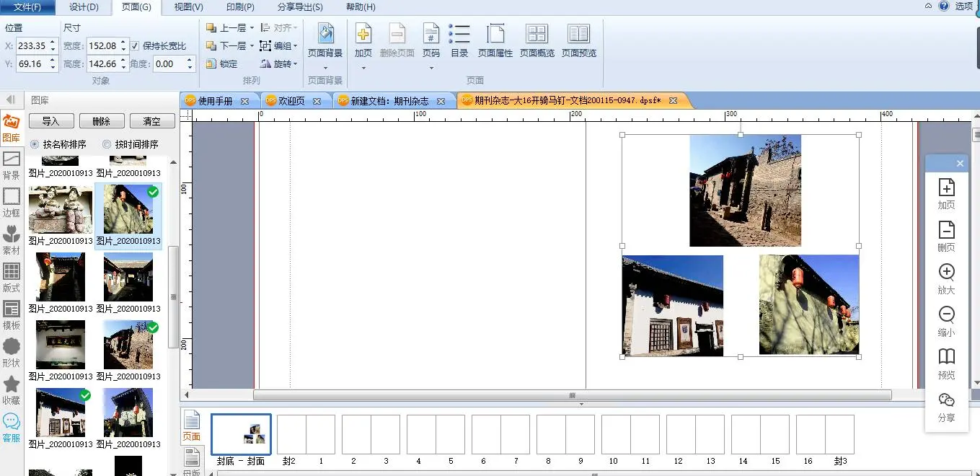Open the 编组 group dropdown
980x476 pixels.
pyautogui.click(x=296, y=46)
